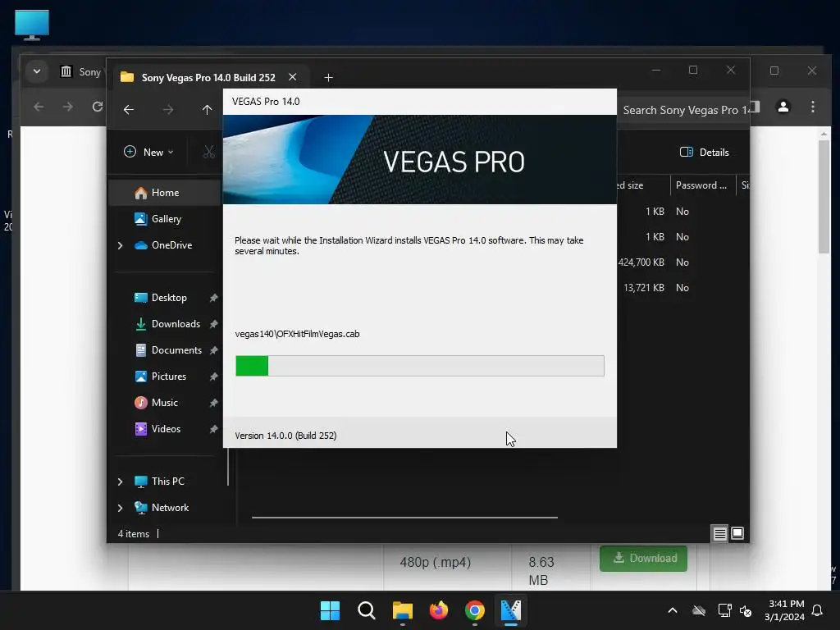Click the Forward arrow in File Explorer
840x630 pixels.
pos(168,110)
